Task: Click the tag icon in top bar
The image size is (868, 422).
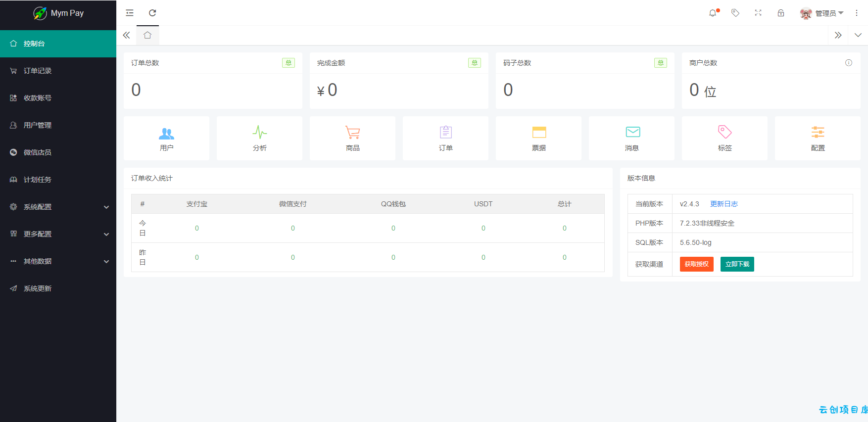Action: [x=735, y=13]
